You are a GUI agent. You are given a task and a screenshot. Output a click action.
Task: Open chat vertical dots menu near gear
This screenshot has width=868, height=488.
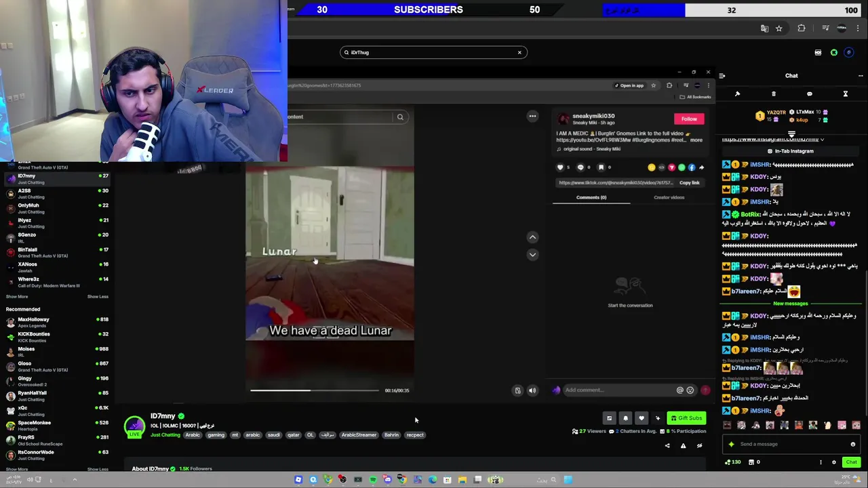coord(821,462)
